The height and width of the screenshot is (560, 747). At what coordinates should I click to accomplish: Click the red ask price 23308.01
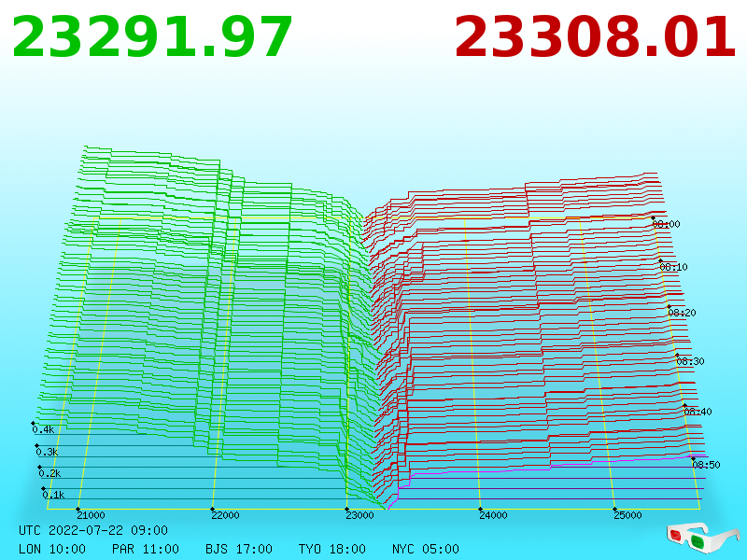point(595,37)
